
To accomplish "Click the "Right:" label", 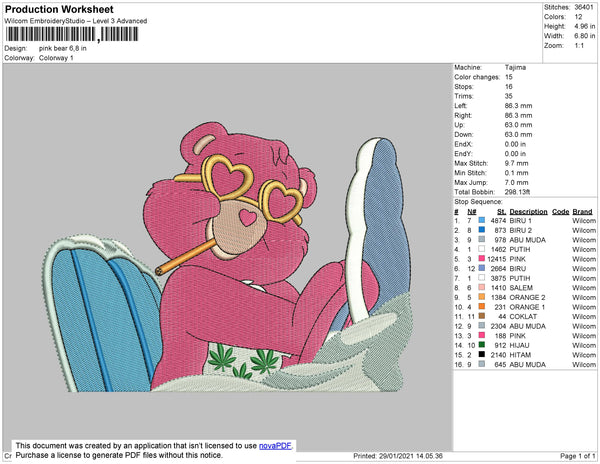I will pyautogui.click(x=463, y=115).
